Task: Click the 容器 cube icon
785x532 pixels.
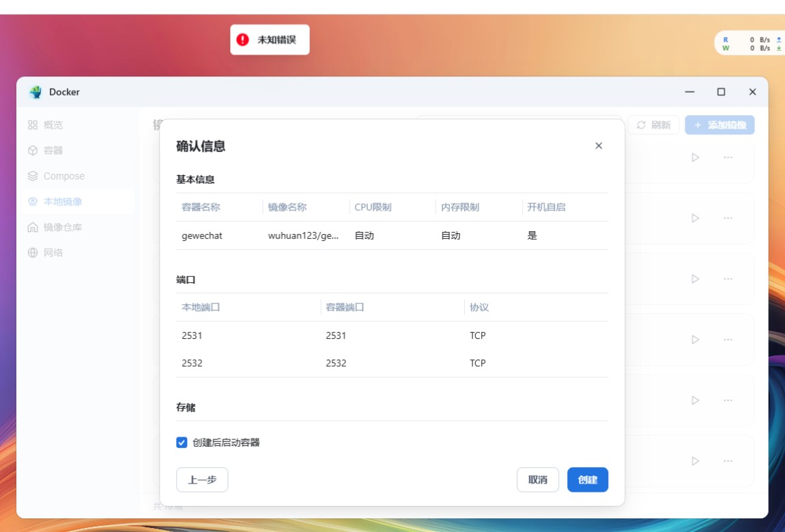Action: [33, 151]
